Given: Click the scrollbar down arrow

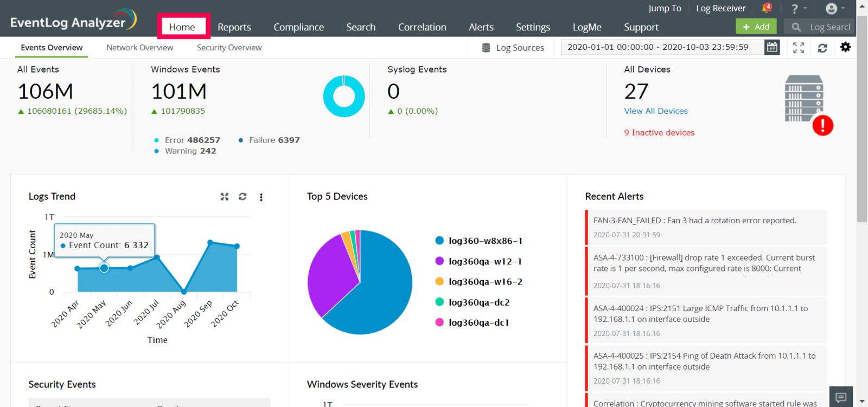Looking at the screenshot, I should [862, 402].
